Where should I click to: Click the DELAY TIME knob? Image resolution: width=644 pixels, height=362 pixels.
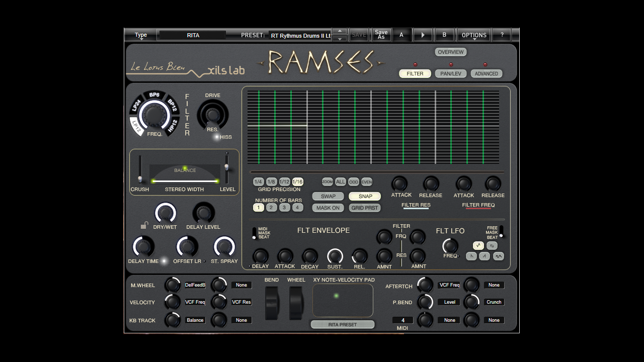click(143, 247)
